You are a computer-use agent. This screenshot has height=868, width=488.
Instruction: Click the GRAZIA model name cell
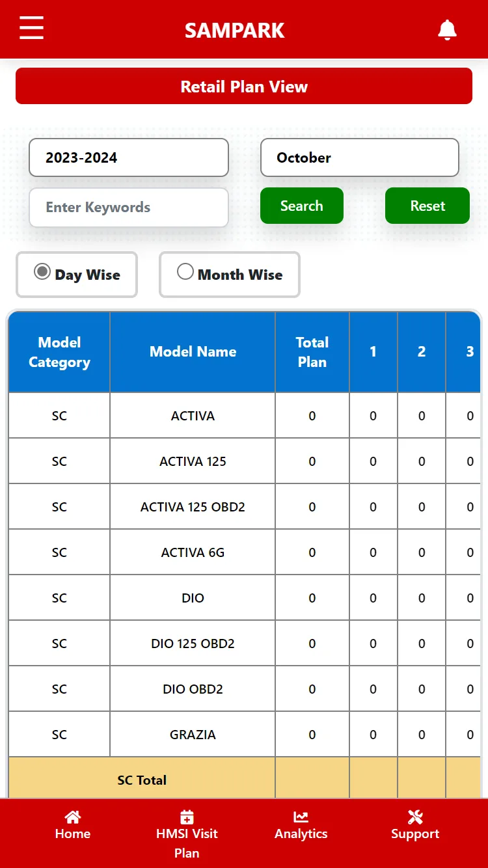pos(193,734)
